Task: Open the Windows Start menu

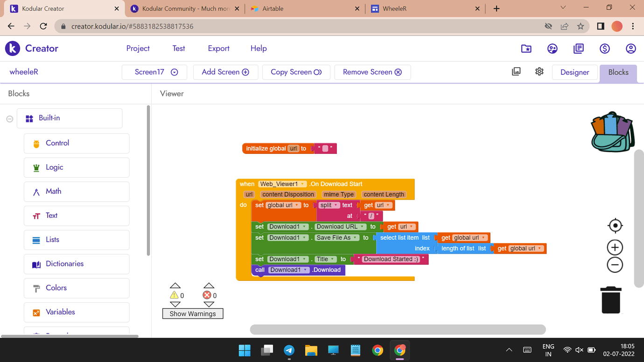Action: pyautogui.click(x=245, y=350)
